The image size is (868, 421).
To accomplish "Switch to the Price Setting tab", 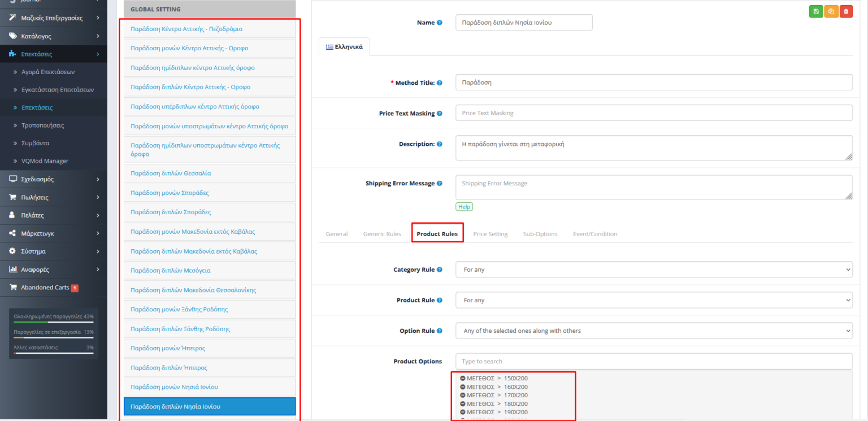I will tap(490, 233).
